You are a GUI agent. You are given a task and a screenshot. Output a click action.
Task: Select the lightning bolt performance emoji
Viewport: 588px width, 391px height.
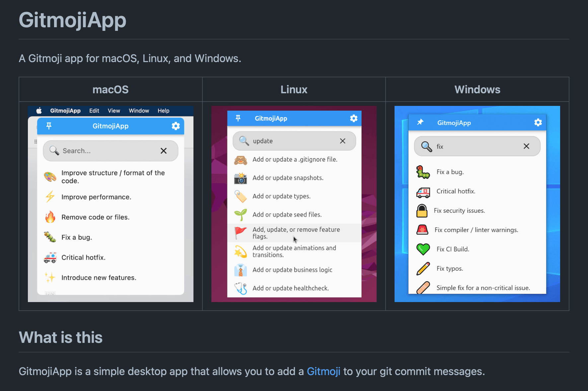(50, 197)
